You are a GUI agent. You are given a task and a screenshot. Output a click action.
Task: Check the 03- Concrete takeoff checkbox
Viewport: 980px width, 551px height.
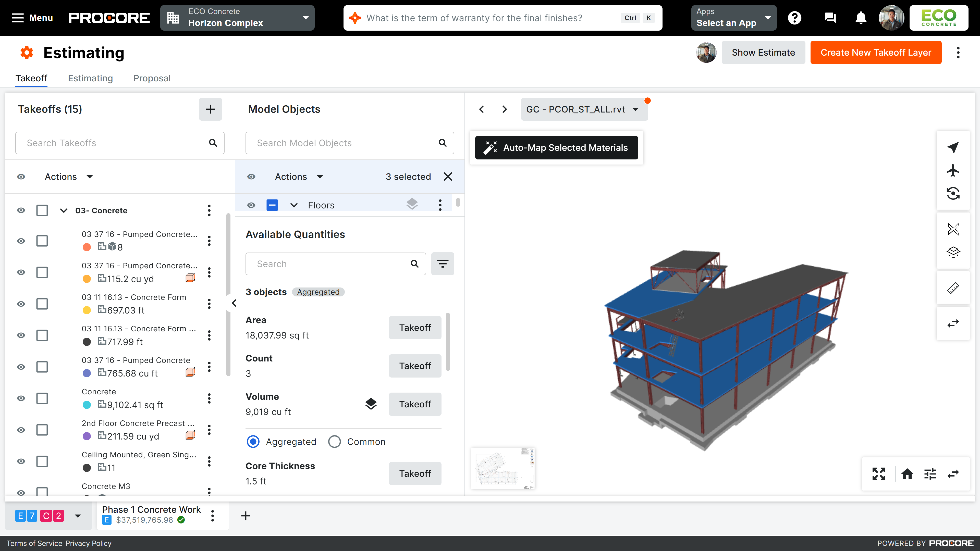(42, 210)
